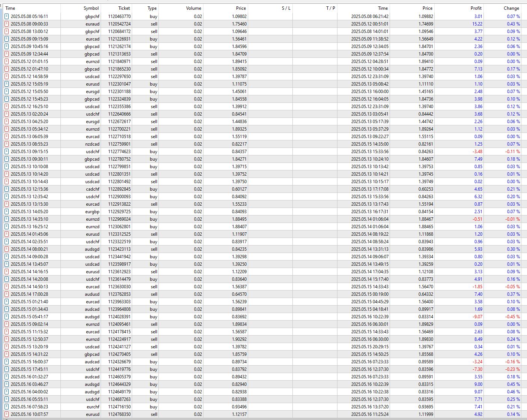Click the sell icon for ticket 1120542724
Viewport: 527px width, 420px height.
point(6,24)
